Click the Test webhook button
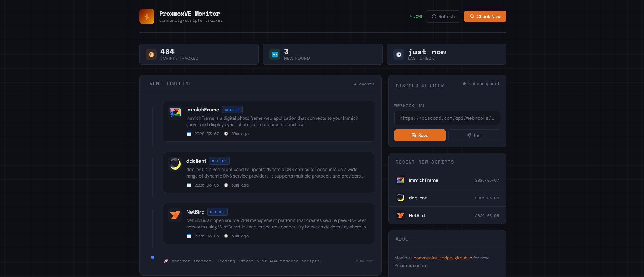This screenshot has height=277, width=644. 474,136
